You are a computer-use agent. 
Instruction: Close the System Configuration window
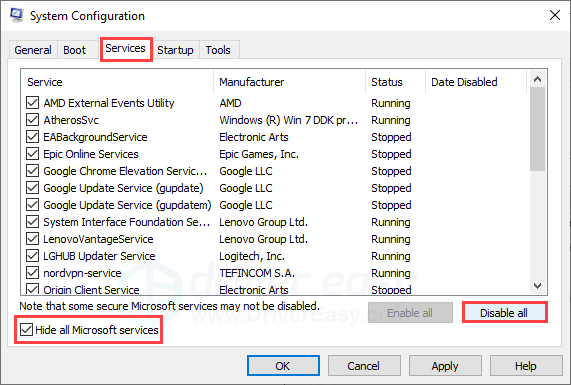(x=555, y=15)
